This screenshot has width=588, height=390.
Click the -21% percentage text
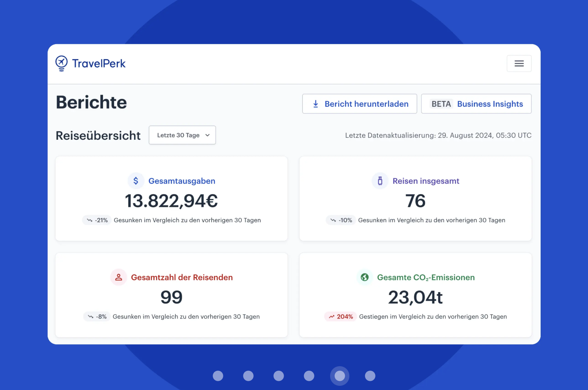tap(101, 220)
